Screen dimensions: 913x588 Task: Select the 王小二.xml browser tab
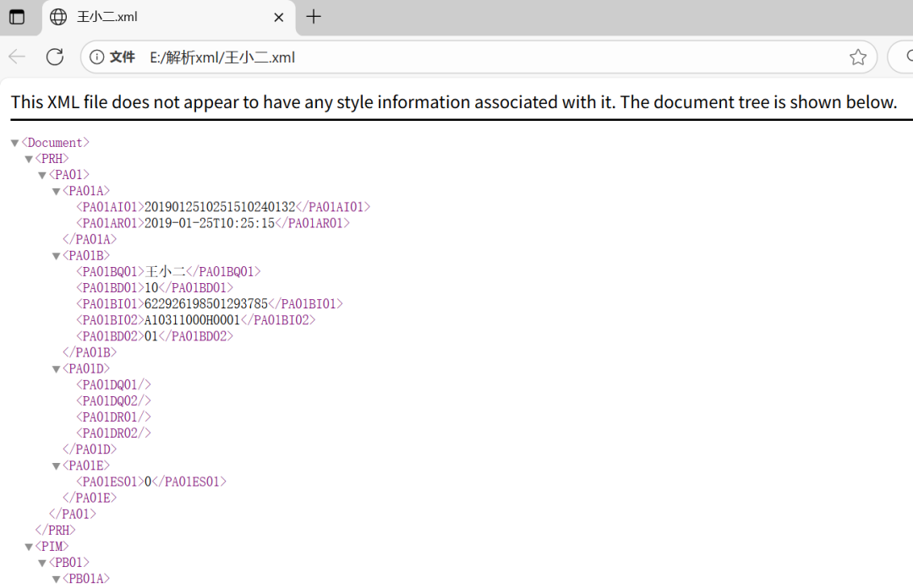pyautogui.click(x=169, y=18)
